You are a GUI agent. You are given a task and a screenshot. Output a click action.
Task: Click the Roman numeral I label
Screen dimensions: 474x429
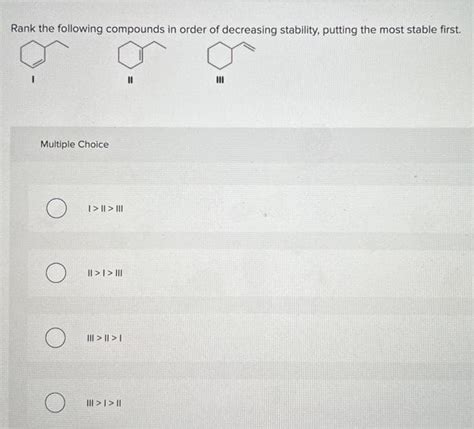tap(32, 79)
